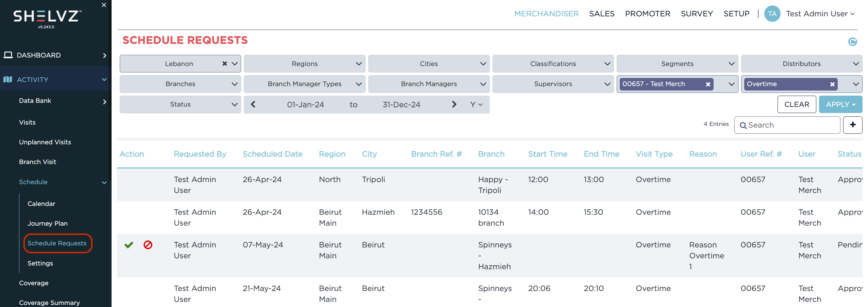Expand the Status filter dropdown
The width and height of the screenshot is (868, 307).
[180, 104]
